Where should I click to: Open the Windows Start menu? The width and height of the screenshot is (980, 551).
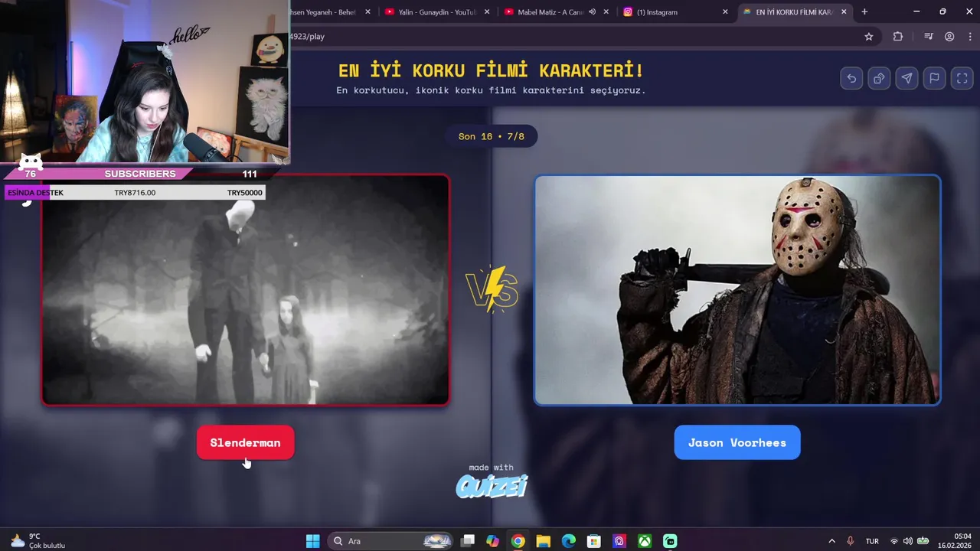coord(312,541)
